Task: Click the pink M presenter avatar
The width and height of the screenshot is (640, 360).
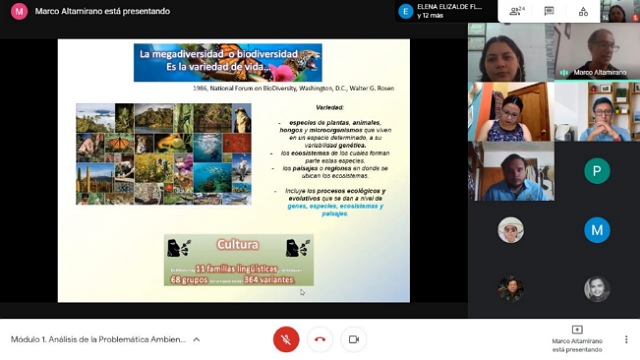Action: point(19,11)
